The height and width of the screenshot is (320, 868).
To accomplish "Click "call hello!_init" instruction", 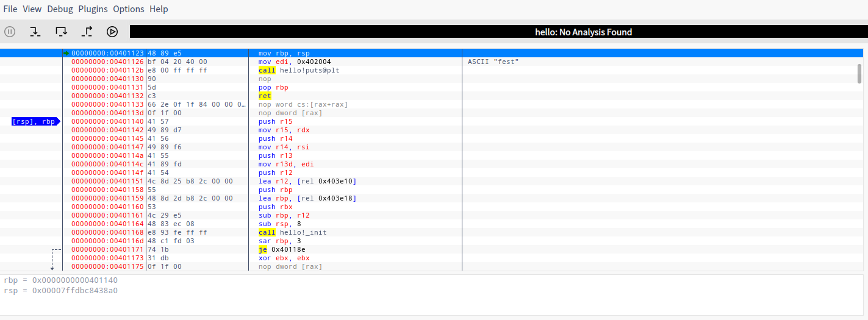I will click(292, 232).
